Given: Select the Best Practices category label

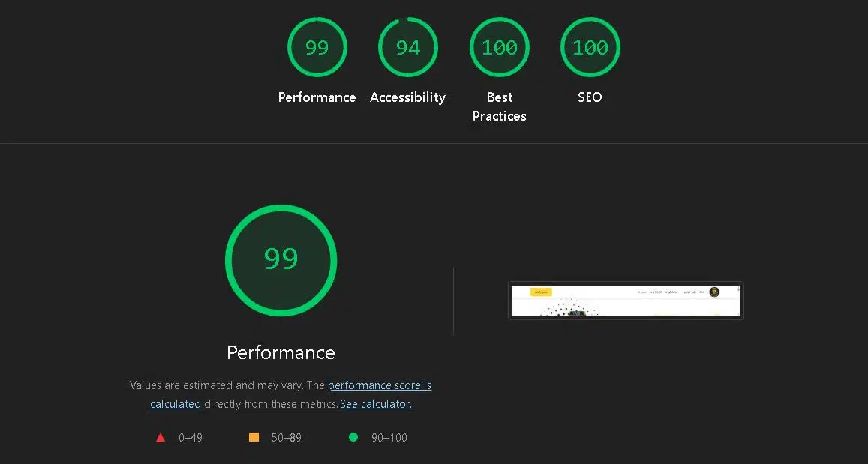Looking at the screenshot, I should point(500,106).
